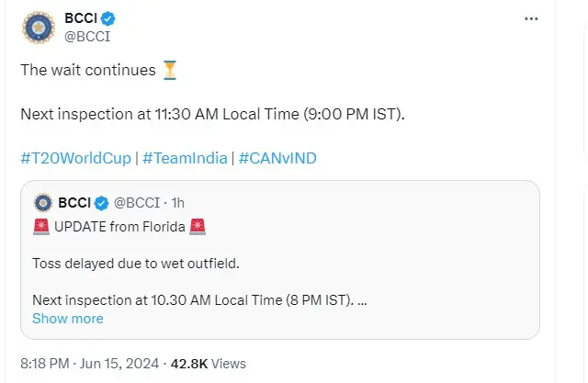
Task: Click the siren emoji before "UPDATE from Florida"
Action: [x=41, y=226]
